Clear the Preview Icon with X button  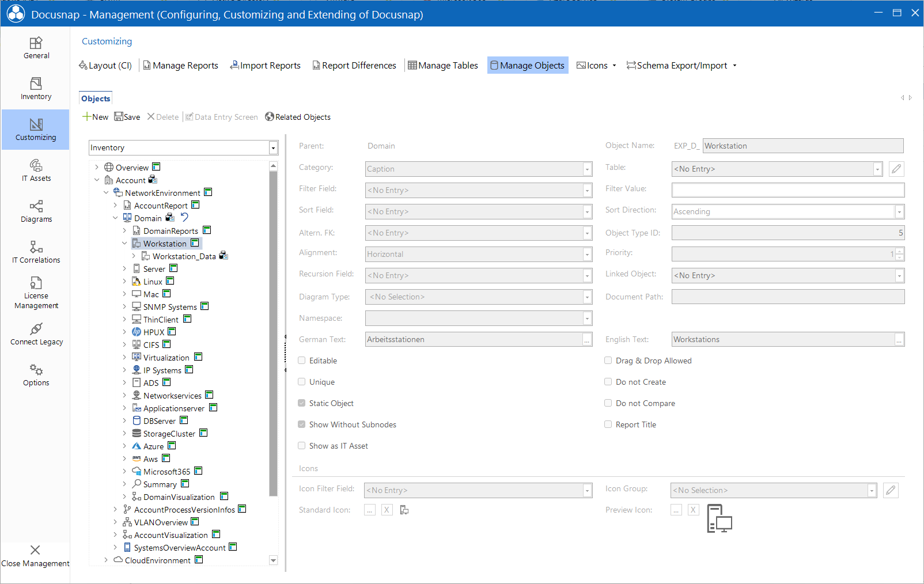(694, 510)
